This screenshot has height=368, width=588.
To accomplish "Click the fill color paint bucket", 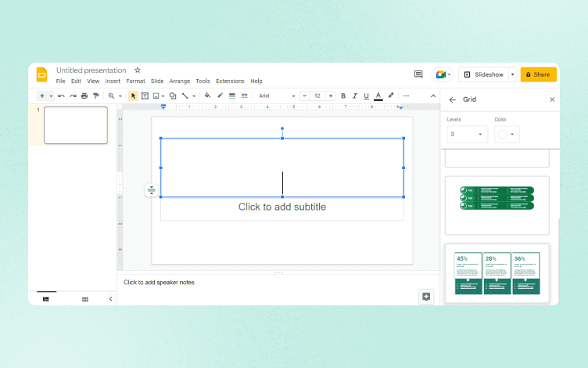I will [207, 96].
